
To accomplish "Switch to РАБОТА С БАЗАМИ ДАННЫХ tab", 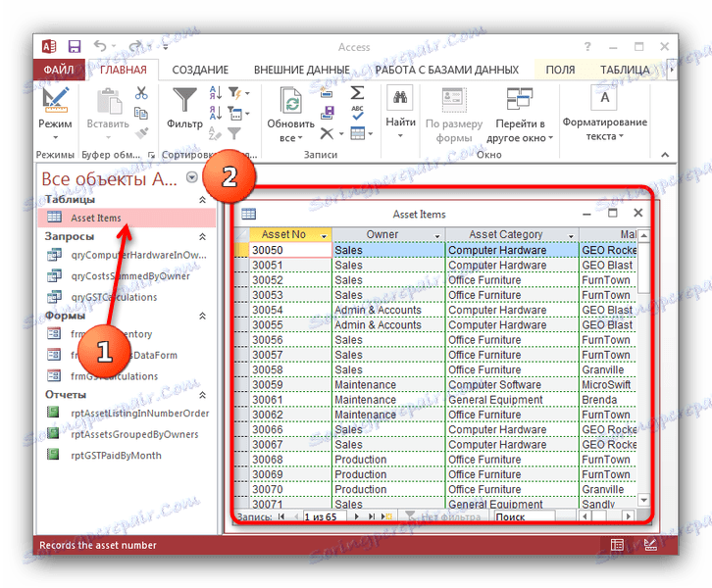I will [x=447, y=70].
